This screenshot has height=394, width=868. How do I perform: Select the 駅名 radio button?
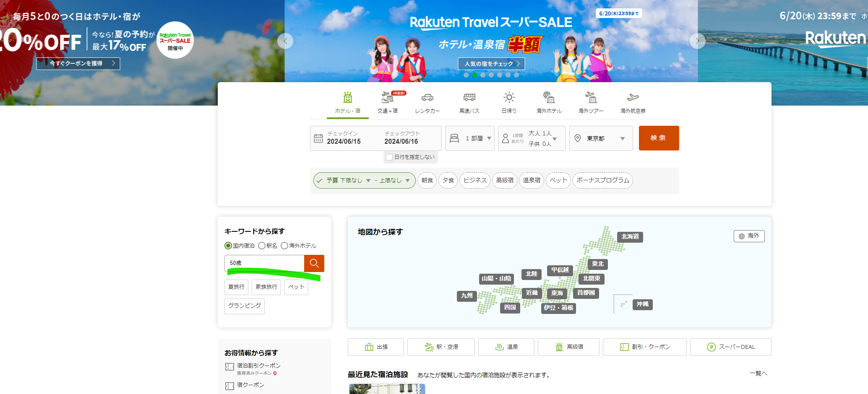[x=262, y=246]
